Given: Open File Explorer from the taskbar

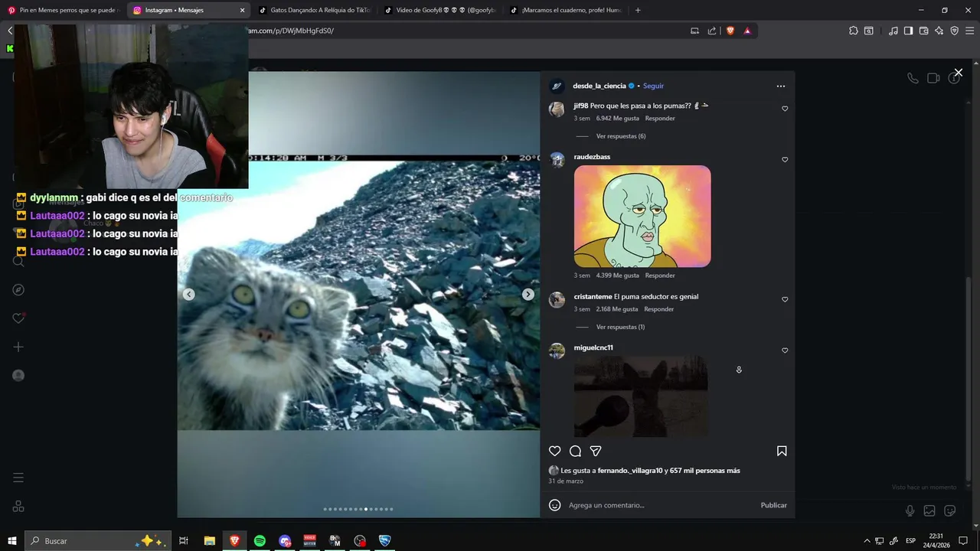Looking at the screenshot, I should click(x=209, y=541).
